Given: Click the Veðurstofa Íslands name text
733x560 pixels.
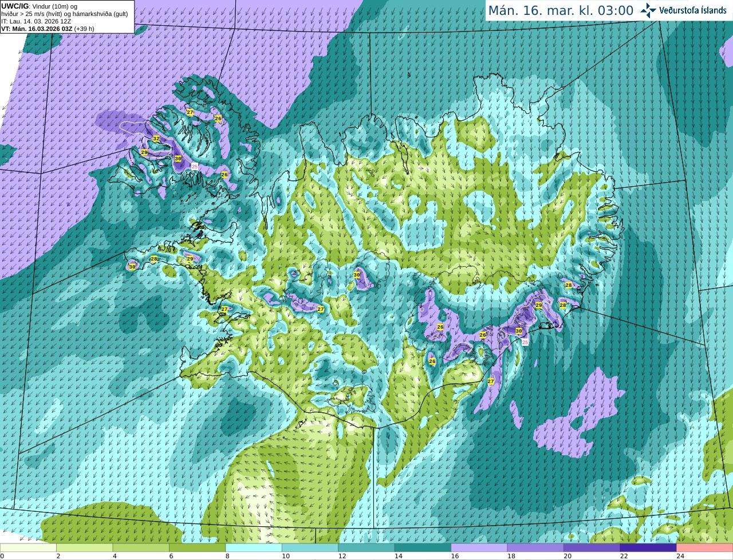Looking at the screenshot, I should pyautogui.click(x=692, y=10).
